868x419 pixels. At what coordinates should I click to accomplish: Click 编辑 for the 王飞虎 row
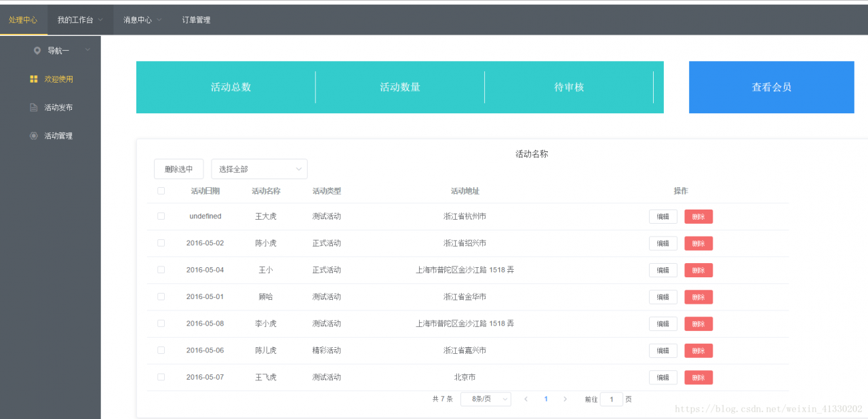663,378
